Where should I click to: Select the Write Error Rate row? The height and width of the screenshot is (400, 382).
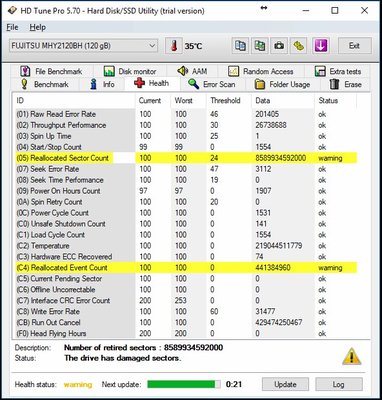[185, 312]
